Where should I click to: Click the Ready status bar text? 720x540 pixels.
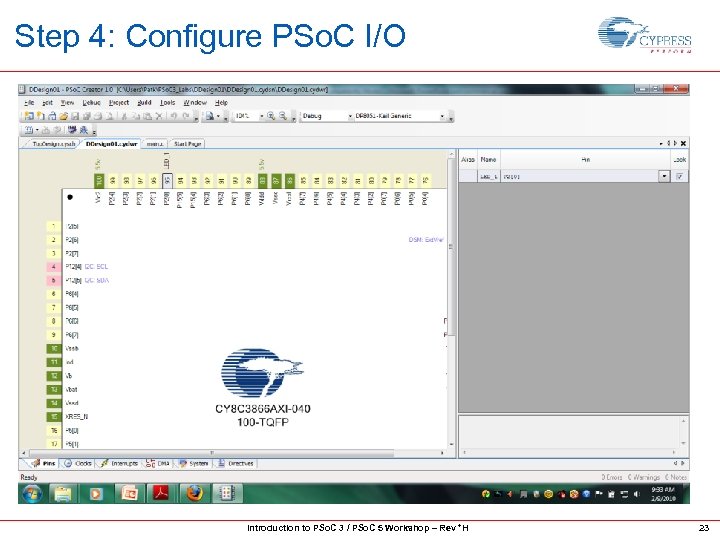point(28,478)
